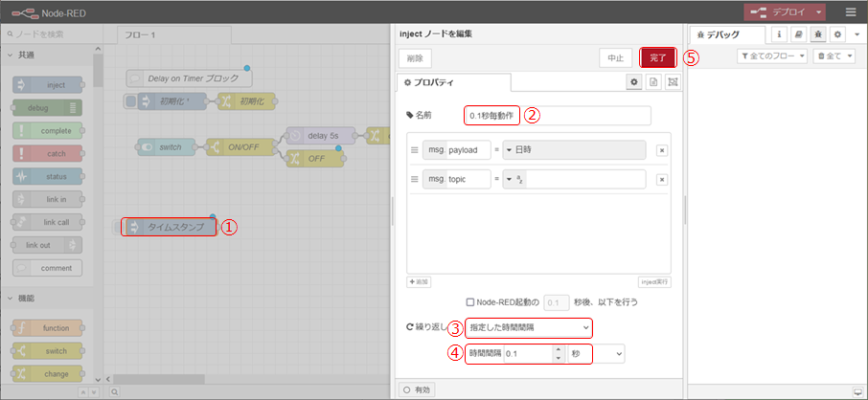
Task: Open the repeat mode dropdown 指定した時間間隔
Action: tap(528, 328)
